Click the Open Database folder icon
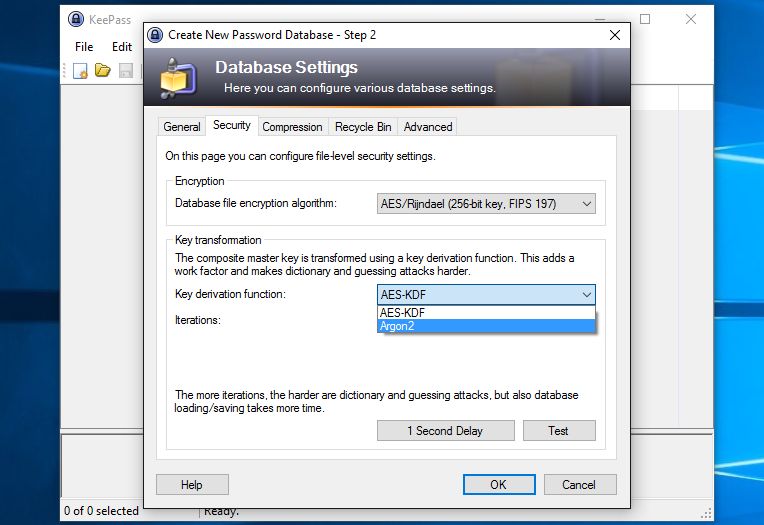764x525 pixels. click(x=102, y=70)
